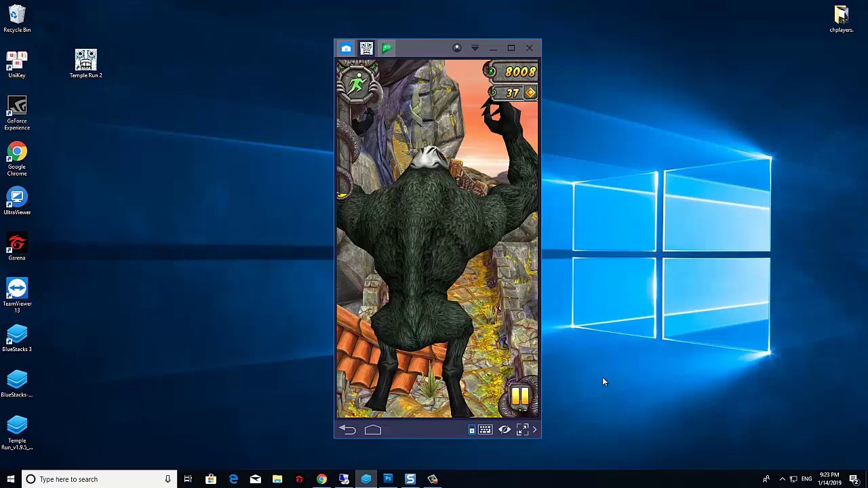This screenshot has width=868, height=488.
Task: Select the Garena desktop shortcut
Action: 17,247
